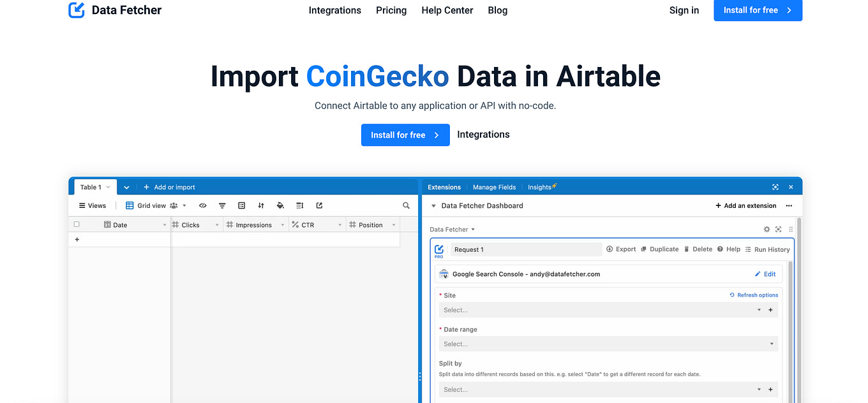Click plus icon beside Split by dropdown

coord(771,390)
